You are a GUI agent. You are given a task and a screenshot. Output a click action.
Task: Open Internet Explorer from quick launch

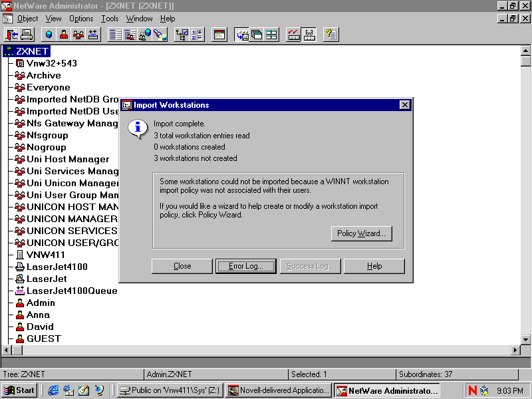click(53, 390)
